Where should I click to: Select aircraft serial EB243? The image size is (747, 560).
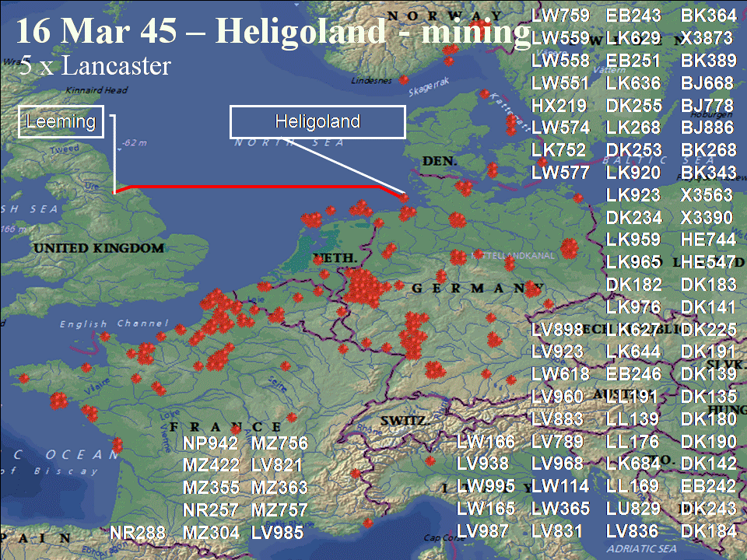pos(633,16)
